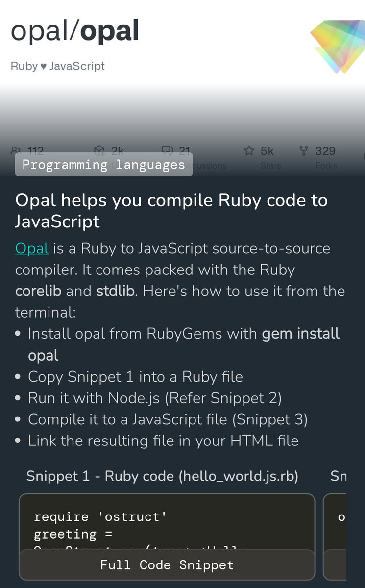Select the Ruby ♥ JavaScript tagline
The height and width of the screenshot is (588, 365).
coord(58,66)
